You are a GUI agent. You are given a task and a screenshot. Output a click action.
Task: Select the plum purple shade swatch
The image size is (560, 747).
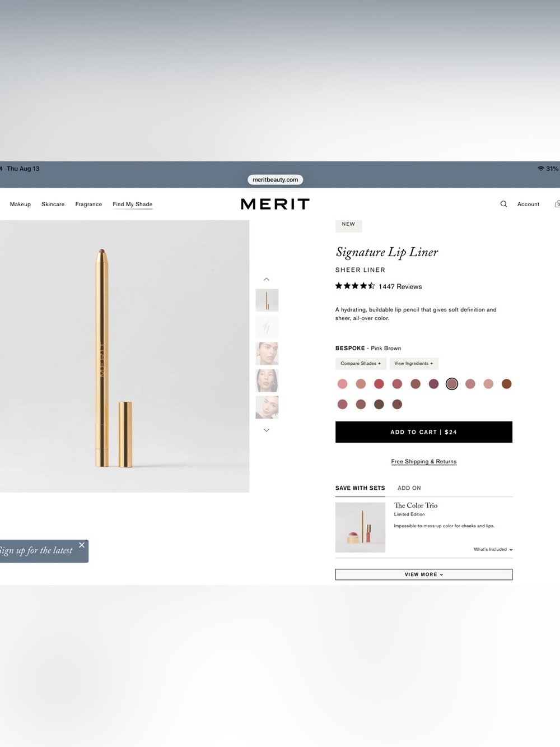pos(433,384)
